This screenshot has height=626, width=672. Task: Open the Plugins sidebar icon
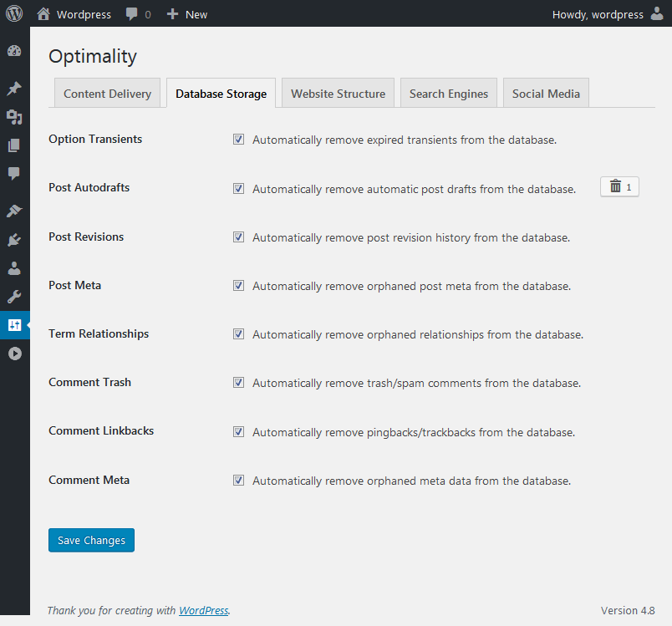14,240
